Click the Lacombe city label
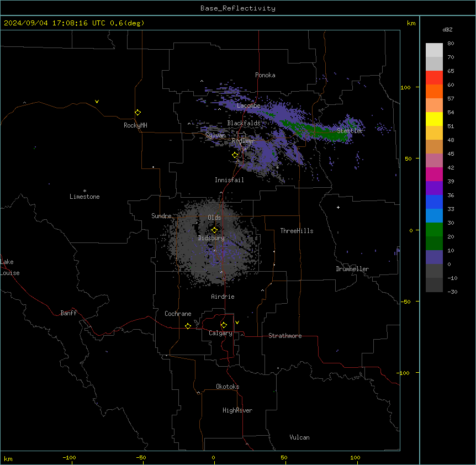 [248, 105]
